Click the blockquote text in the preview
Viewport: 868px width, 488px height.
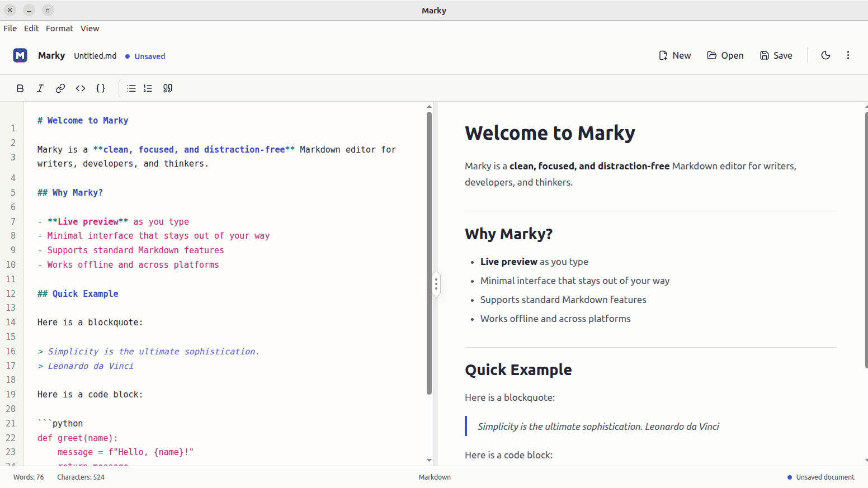[x=598, y=427]
